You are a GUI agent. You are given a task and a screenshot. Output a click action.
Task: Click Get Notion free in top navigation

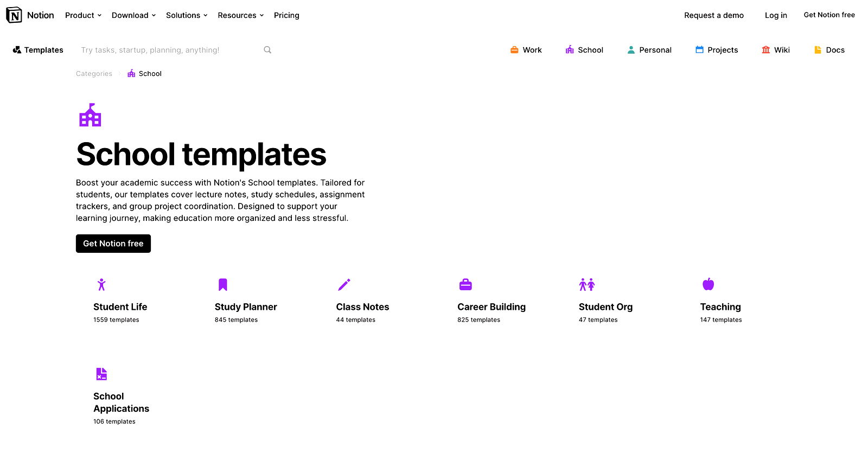829,15
